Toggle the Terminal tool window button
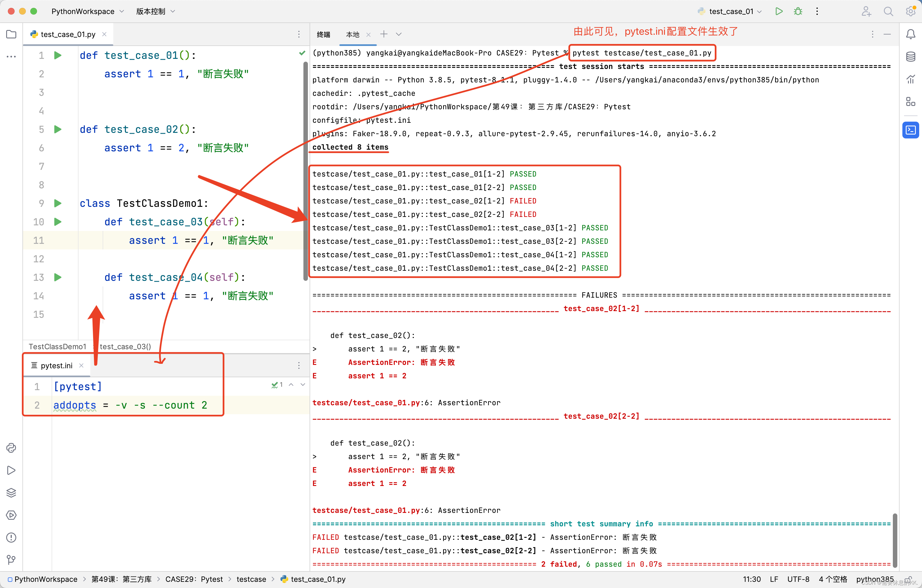The image size is (922, 588). (x=911, y=130)
